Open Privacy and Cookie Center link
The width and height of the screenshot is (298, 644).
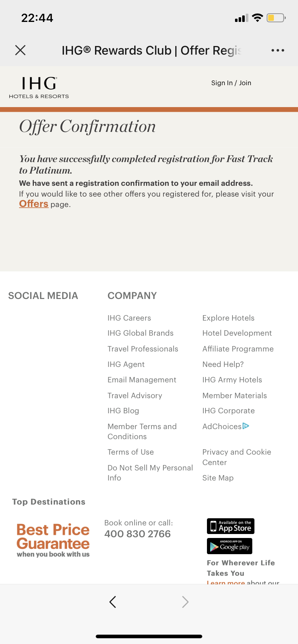237,457
